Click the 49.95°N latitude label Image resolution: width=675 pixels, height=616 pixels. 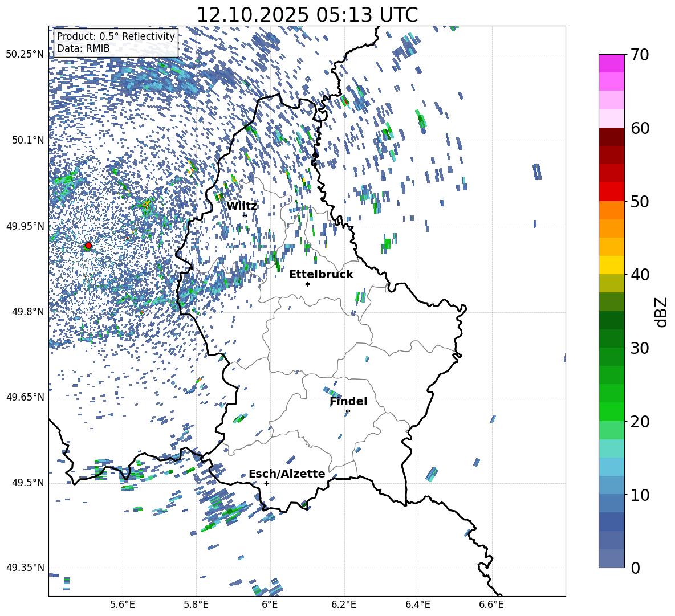tap(25, 226)
